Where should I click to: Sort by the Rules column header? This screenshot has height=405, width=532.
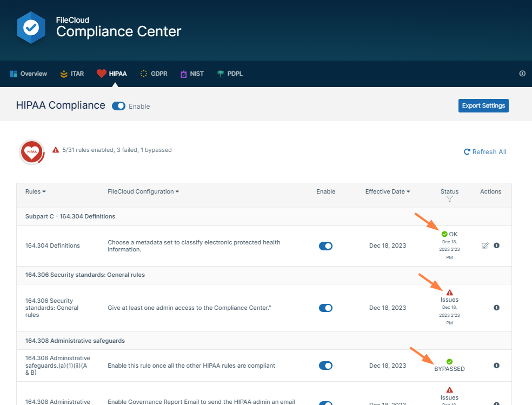tap(35, 191)
